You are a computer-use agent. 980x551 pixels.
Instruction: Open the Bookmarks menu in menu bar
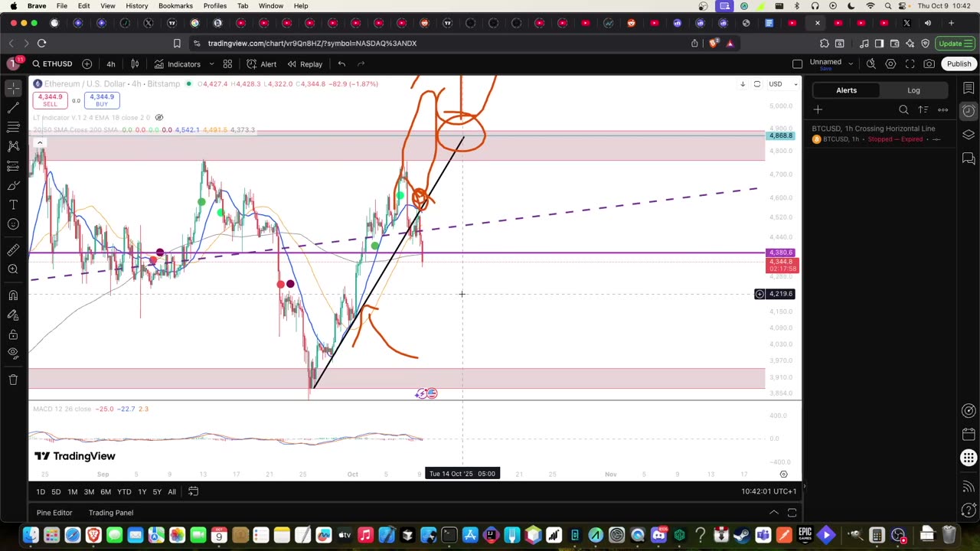(175, 6)
